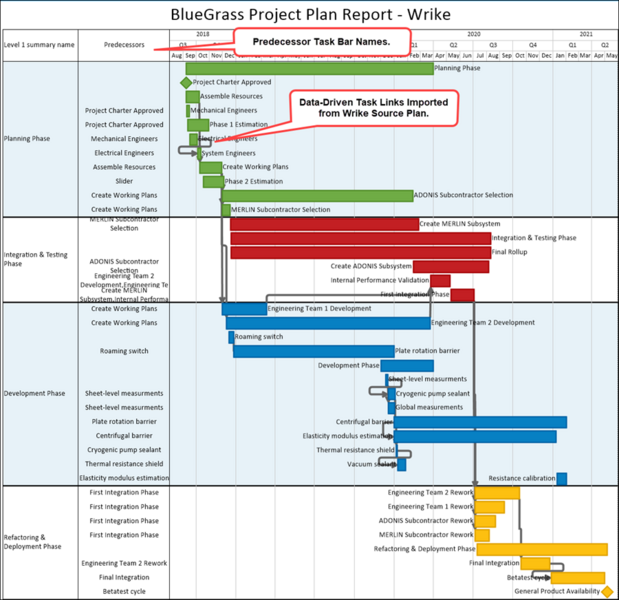Viewport: 619px width, 600px height.
Task: Select the yellow Engineering Team 1 Rework bar
Action: 490,507
